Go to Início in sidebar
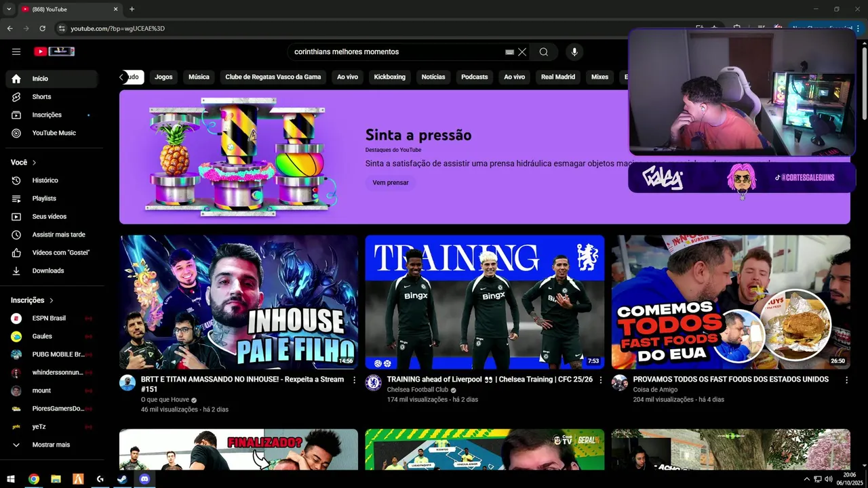The height and width of the screenshot is (488, 868). point(52,79)
